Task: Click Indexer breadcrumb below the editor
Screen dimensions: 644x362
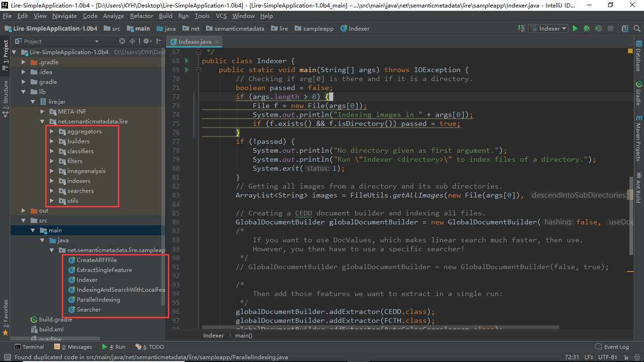Action: point(214,335)
